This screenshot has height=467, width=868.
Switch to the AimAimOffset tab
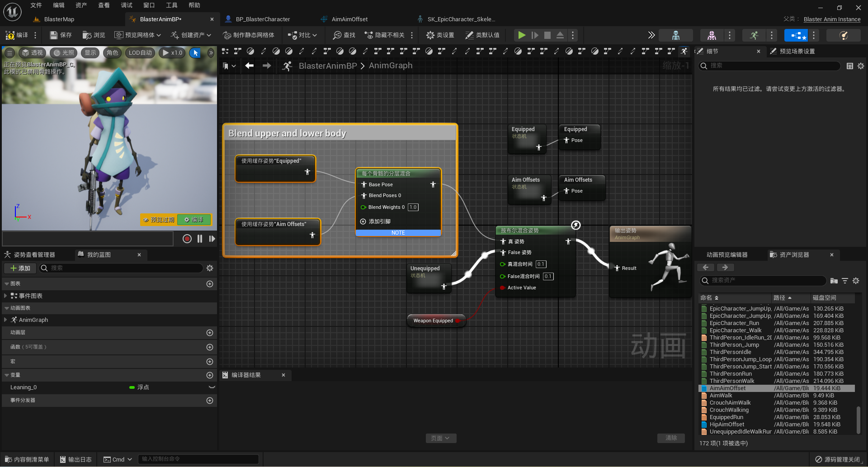pyautogui.click(x=349, y=19)
